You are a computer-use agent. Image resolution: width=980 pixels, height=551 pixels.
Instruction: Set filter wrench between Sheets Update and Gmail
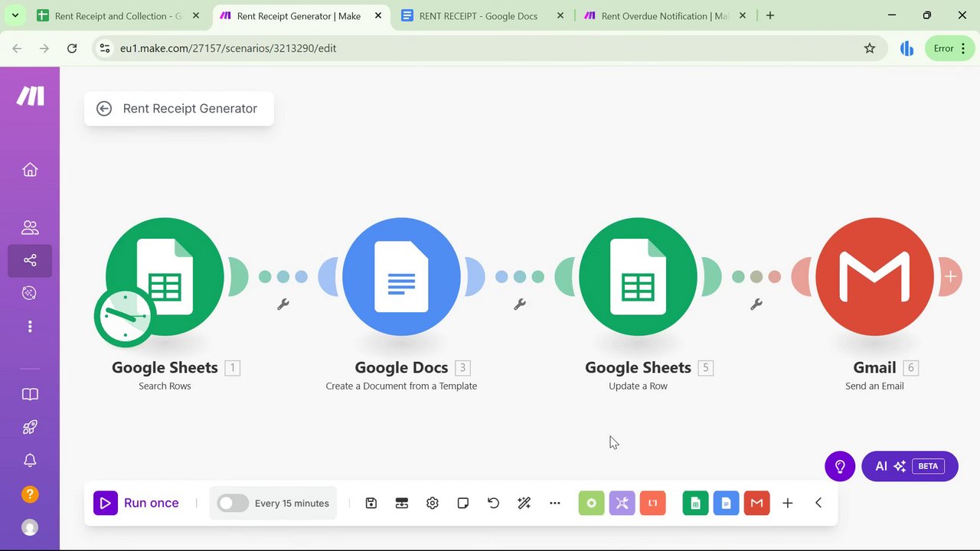756,304
